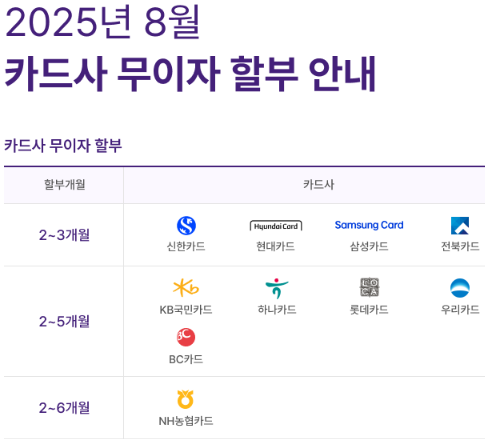This screenshot has height=439, width=485.
Task: Select the 신한카드 text label
Action: [x=186, y=246]
